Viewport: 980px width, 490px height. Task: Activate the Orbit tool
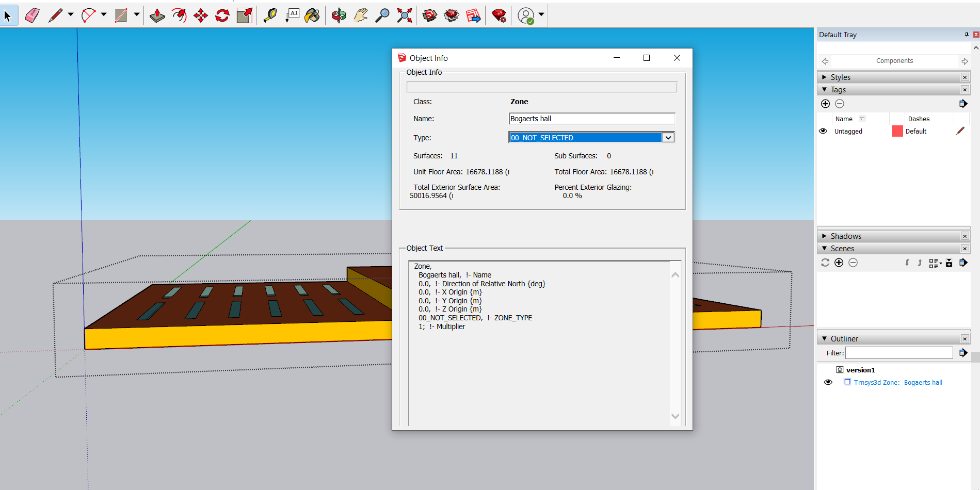tap(339, 15)
